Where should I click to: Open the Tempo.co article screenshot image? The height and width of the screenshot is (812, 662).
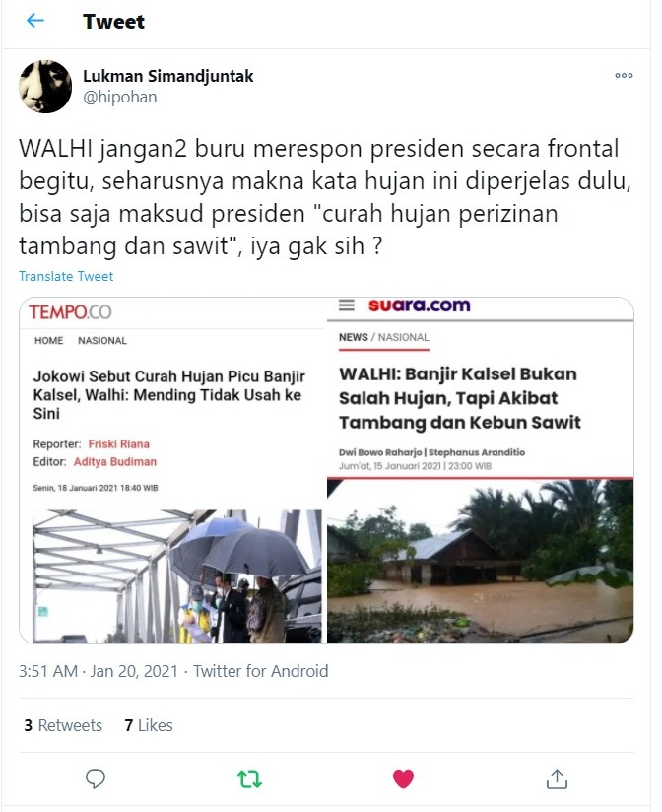click(172, 470)
